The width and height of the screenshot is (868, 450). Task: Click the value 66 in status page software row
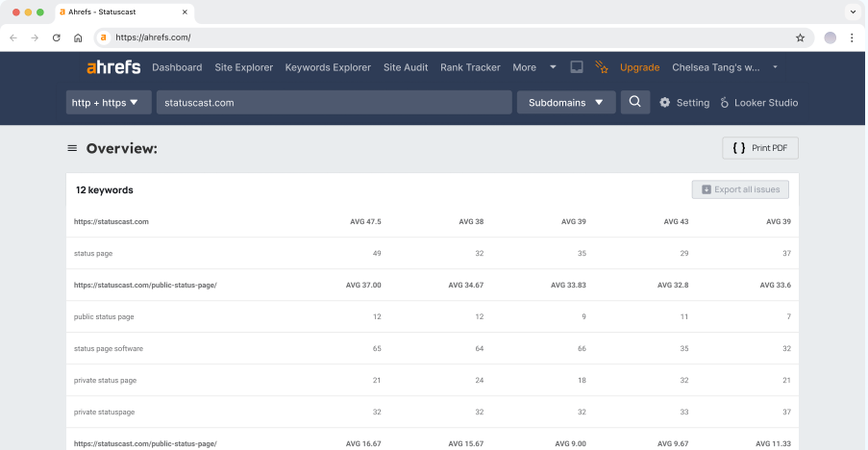582,348
